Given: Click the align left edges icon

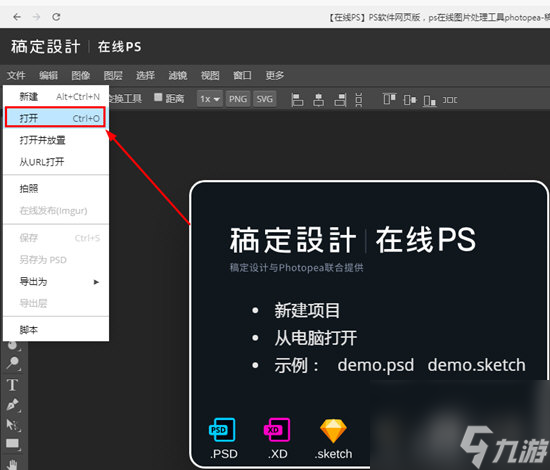Looking at the screenshot, I should click(x=297, y=100).
